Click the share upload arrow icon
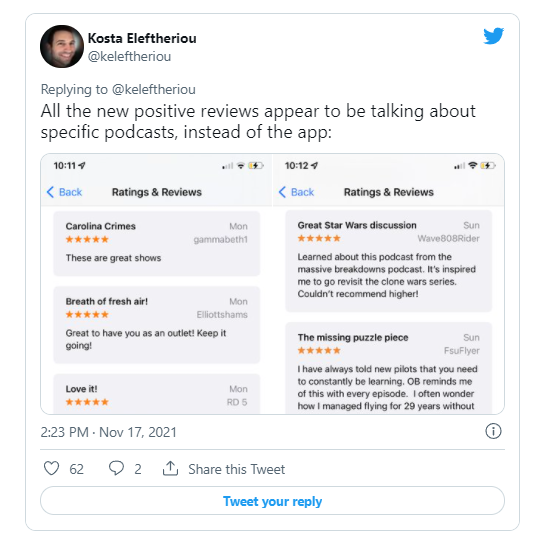Image resolution: width=552 pixels, height=539 pixels. click(170, 468)
